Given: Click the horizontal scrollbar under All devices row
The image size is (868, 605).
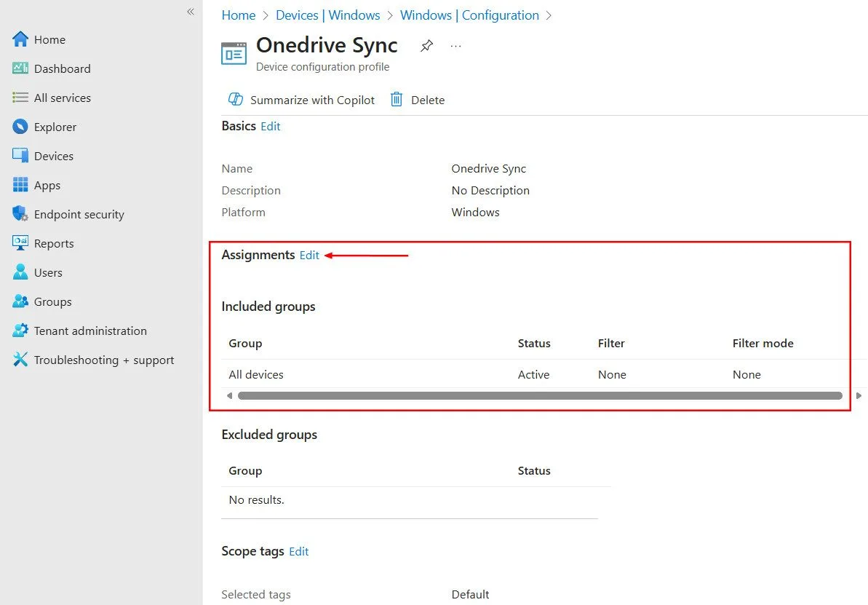Looking at the screenshot, I should (x=540, y=395).
